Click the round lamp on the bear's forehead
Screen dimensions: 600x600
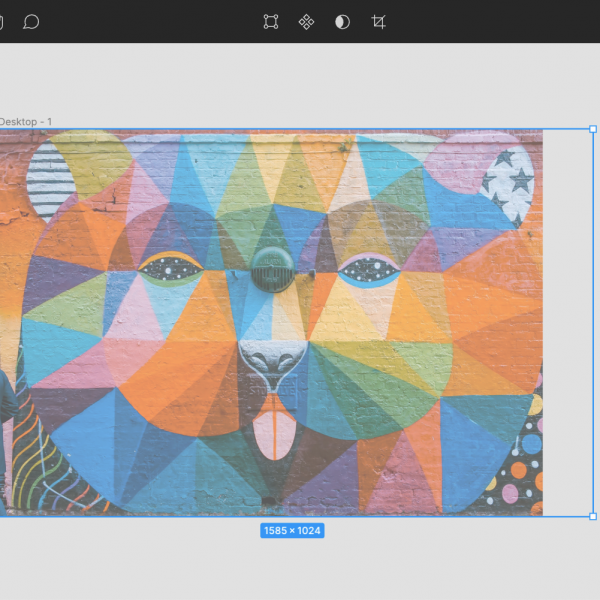[x=270, y=268]
